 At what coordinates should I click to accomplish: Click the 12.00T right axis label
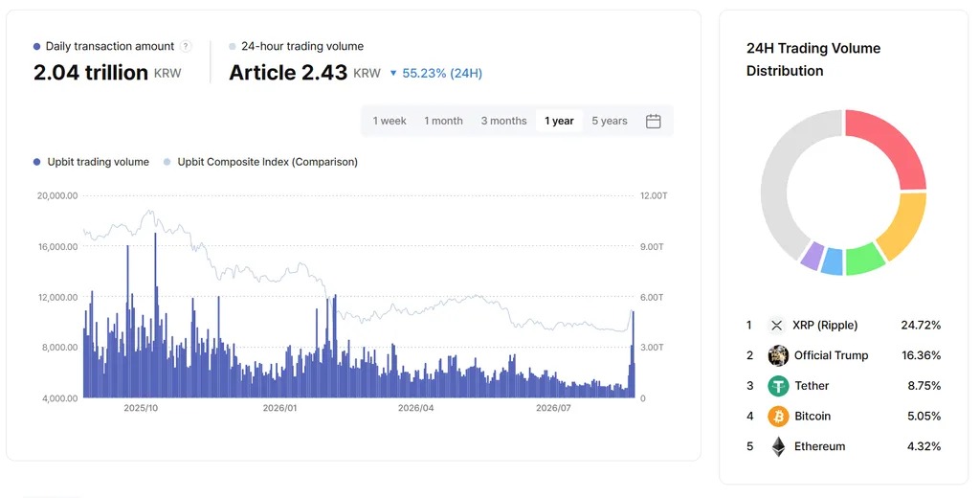point(654,195)
